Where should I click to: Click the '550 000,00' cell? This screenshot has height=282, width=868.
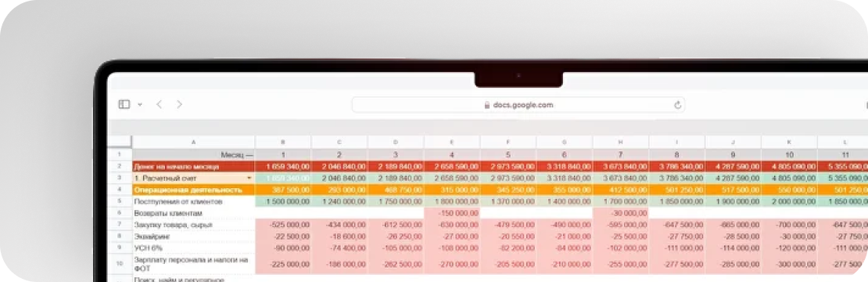point(789,190)
